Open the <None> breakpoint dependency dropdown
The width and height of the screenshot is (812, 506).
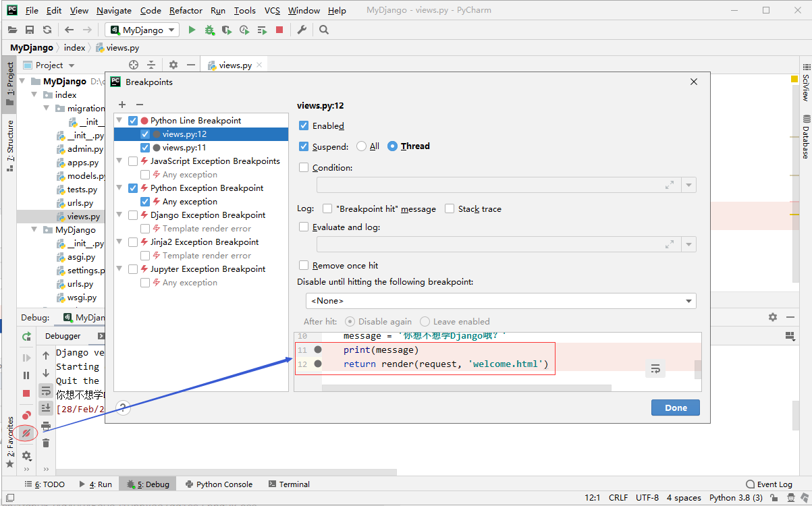501,301
